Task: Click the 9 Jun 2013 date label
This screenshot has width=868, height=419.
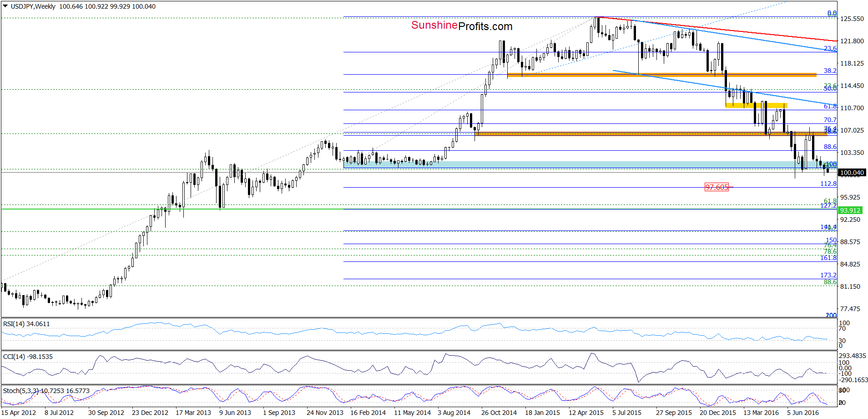Action: [x=235, y=413]
